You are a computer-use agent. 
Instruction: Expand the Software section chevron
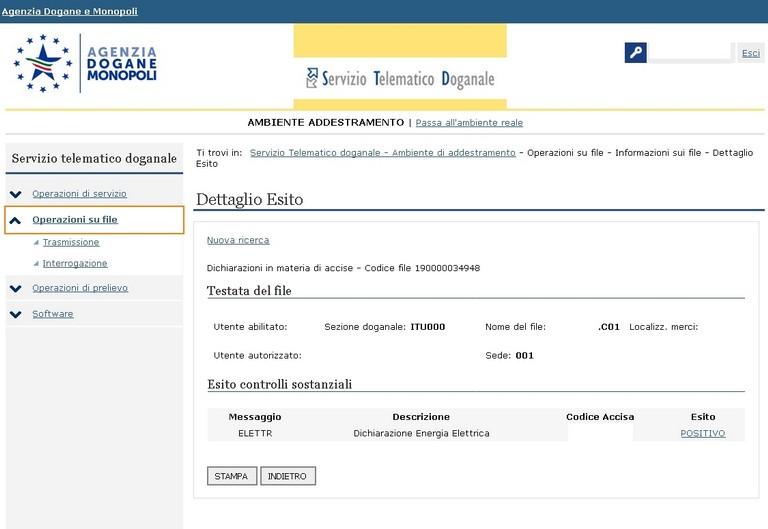click(x=16, y=314)
